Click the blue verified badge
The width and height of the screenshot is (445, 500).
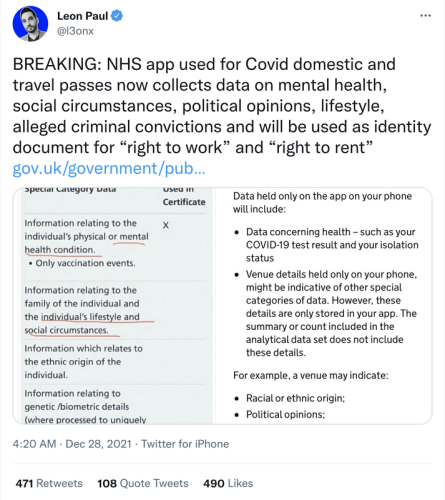click(x=117, y=16)
